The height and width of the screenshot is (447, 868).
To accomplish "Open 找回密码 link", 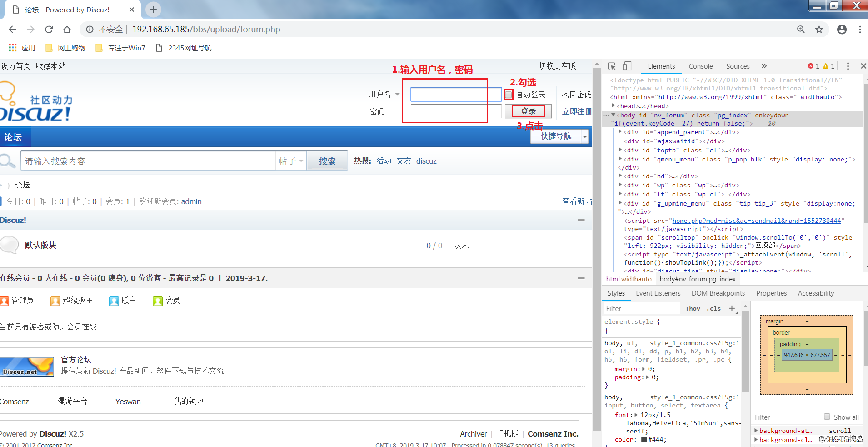I will (x=577, y=95).
